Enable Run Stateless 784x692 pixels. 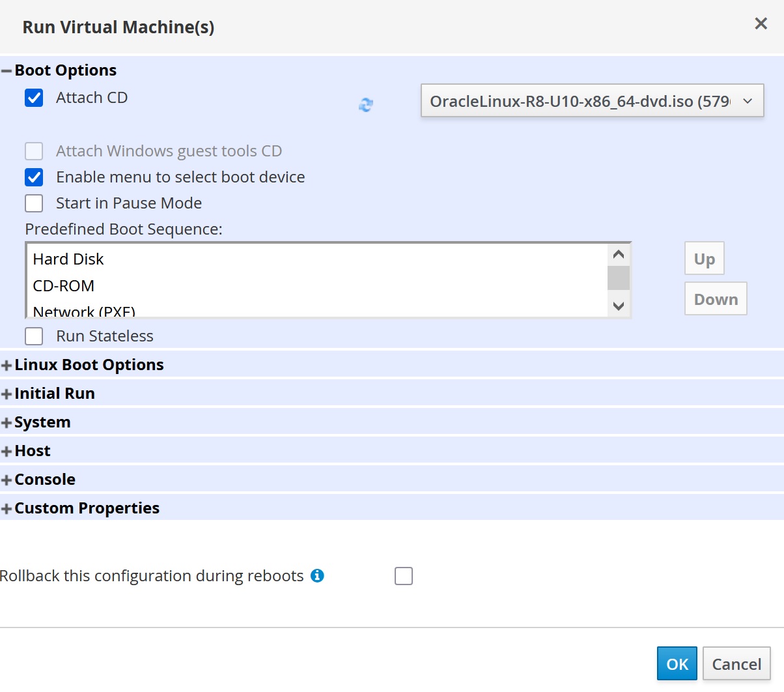(x=33, y=336)
